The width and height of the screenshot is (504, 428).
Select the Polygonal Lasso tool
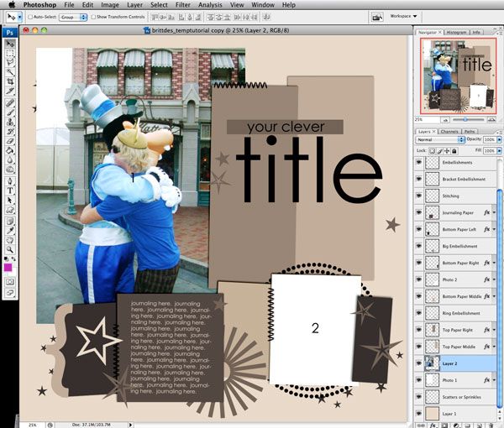point(10,62)
